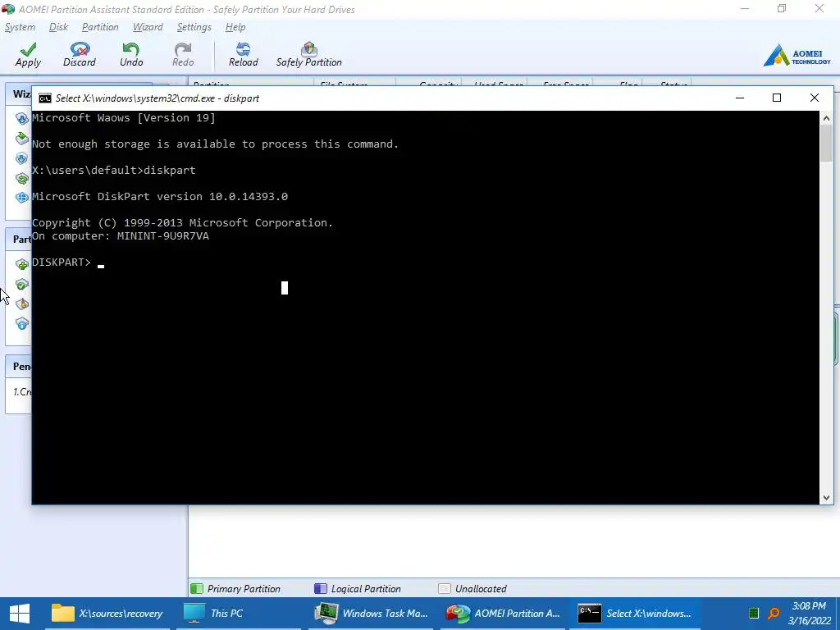Click the cmd window scrollbar thumb

tap(826, 143)
